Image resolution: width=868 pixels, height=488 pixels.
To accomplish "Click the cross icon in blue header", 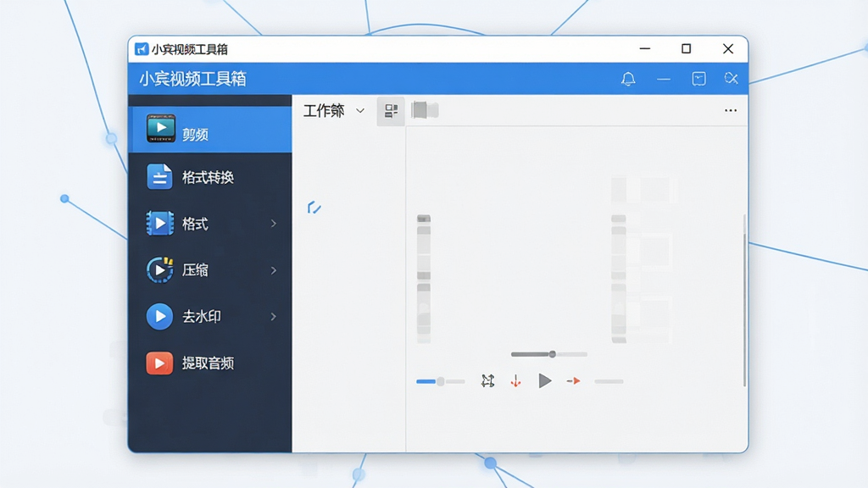I will point(732,79).
